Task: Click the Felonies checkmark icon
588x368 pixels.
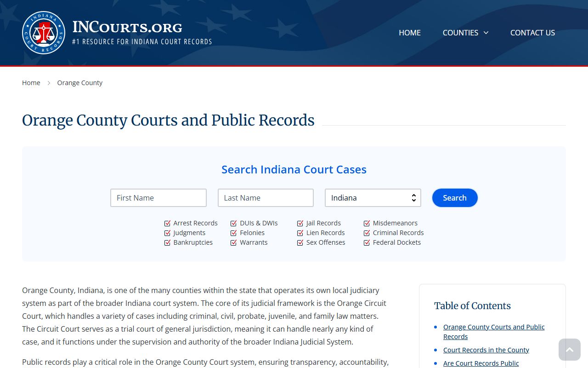Action: point(234,233)
